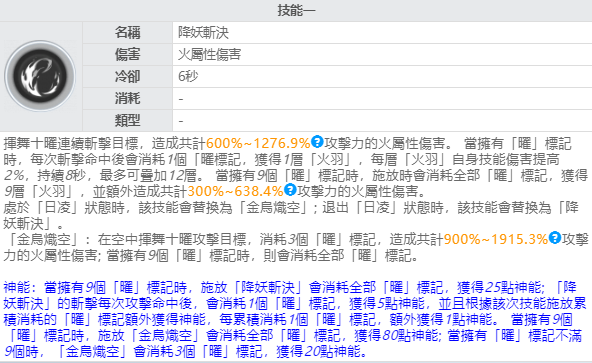
Task: Select the 技能一 header title
Action: pos(296,10)
